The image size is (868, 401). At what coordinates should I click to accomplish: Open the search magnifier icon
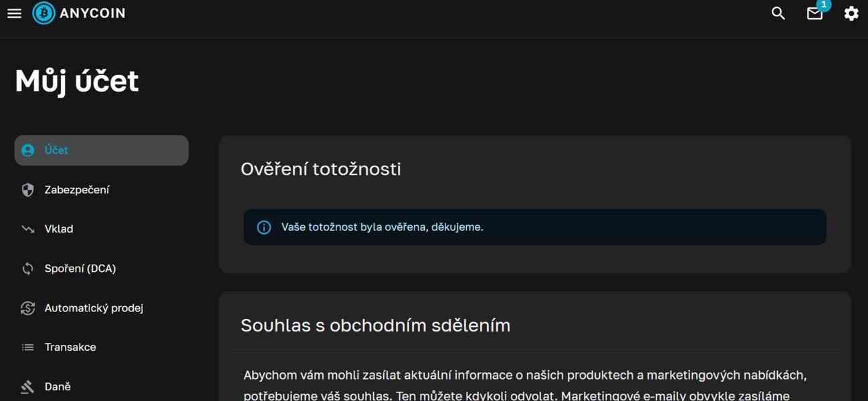click(x=778, y=13)
